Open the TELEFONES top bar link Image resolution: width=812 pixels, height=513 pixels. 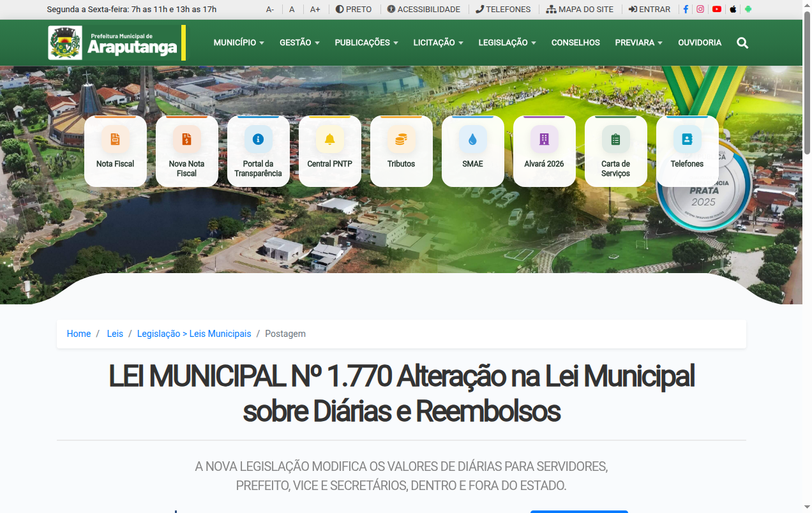click(503, 10)
